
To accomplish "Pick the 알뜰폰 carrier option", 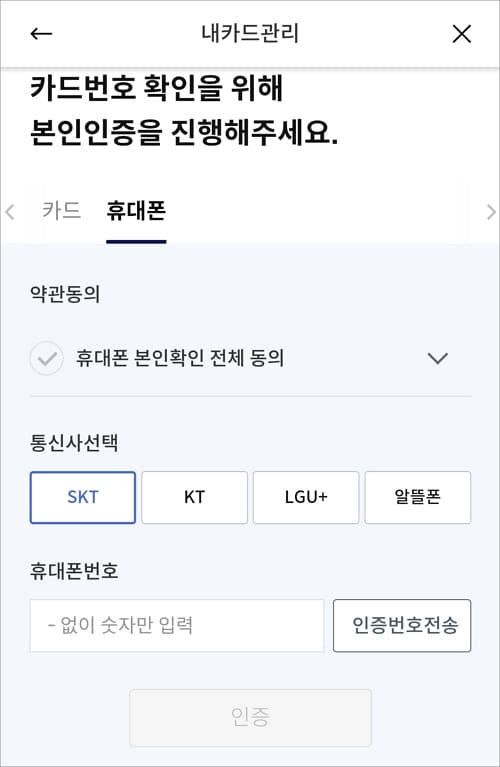I will click(418, 497).
